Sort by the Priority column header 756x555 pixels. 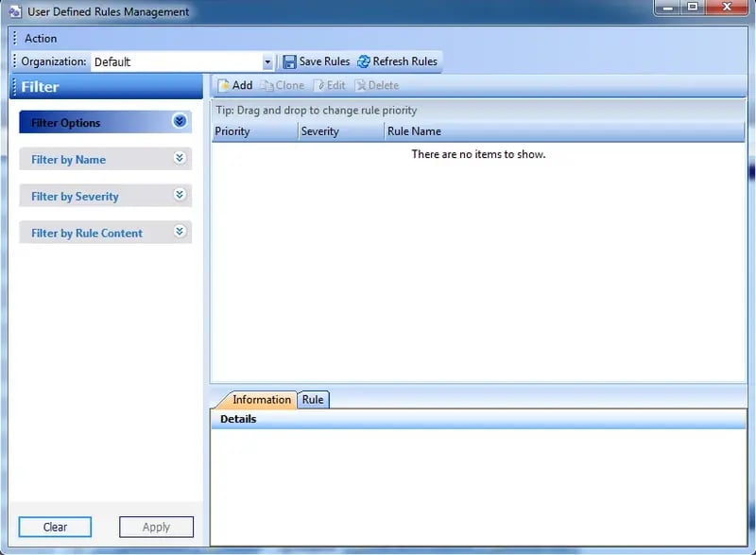(x=253, y=131)
